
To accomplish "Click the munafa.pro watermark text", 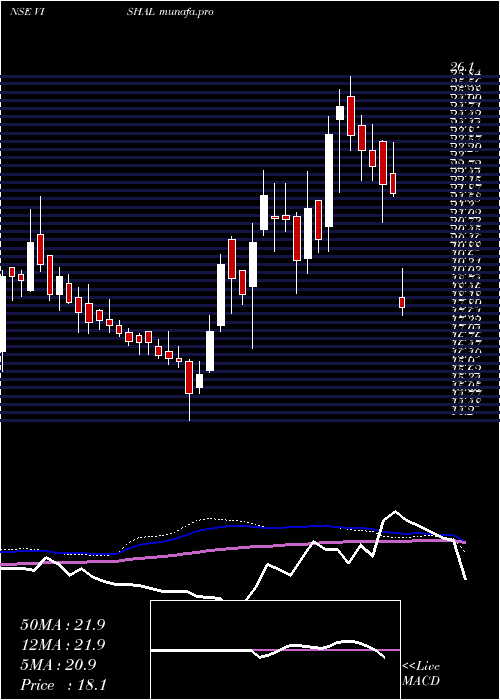I will [x=185, y=12].
